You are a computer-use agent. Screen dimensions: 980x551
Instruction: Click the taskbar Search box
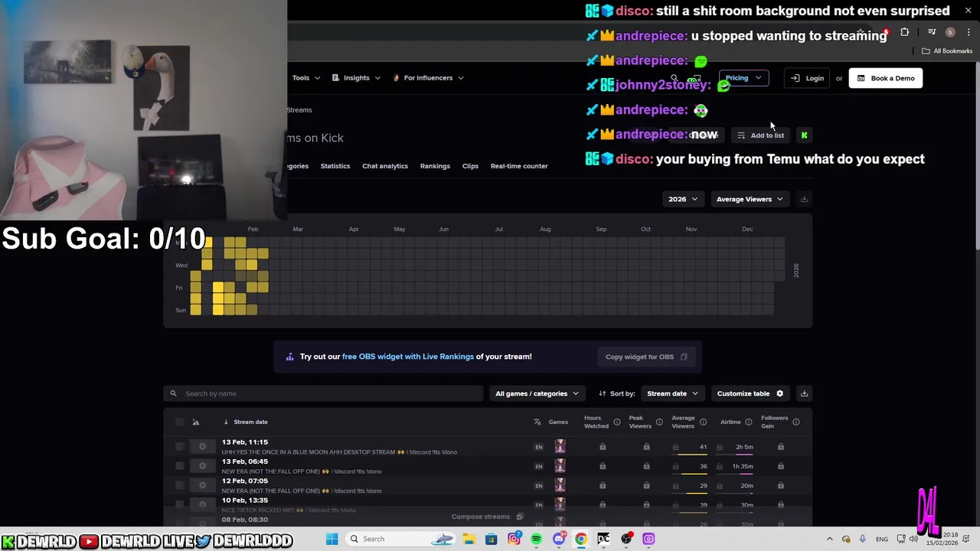point(400,539)
